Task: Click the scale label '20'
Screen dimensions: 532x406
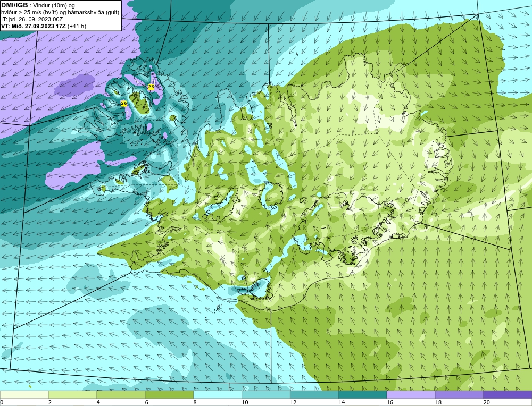Action: (487, 402)
